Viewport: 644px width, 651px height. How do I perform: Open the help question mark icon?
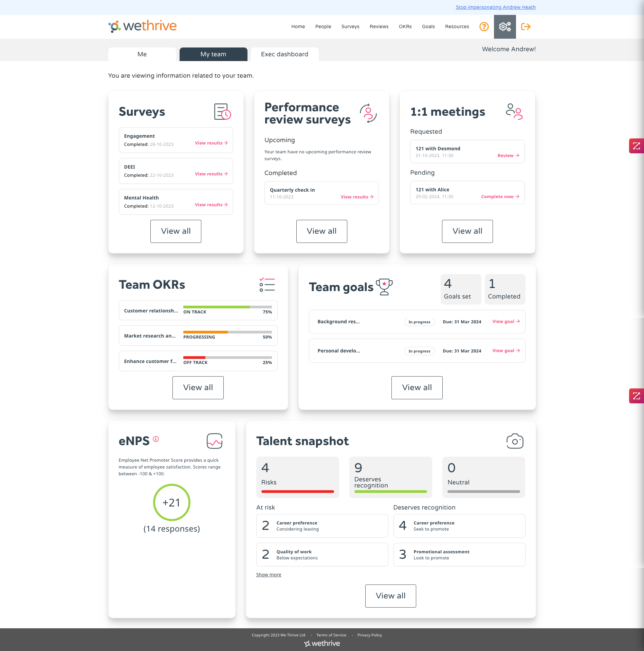point(484,26)
